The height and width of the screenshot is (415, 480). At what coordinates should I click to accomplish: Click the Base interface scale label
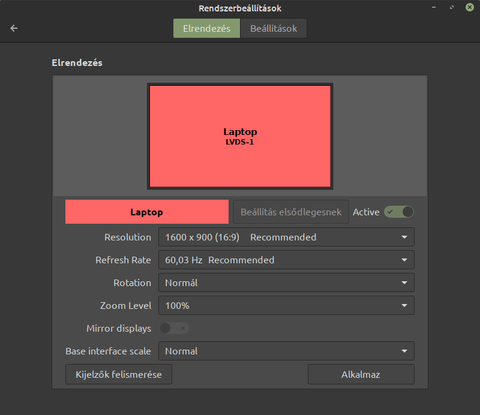click(x=108, y=351)
